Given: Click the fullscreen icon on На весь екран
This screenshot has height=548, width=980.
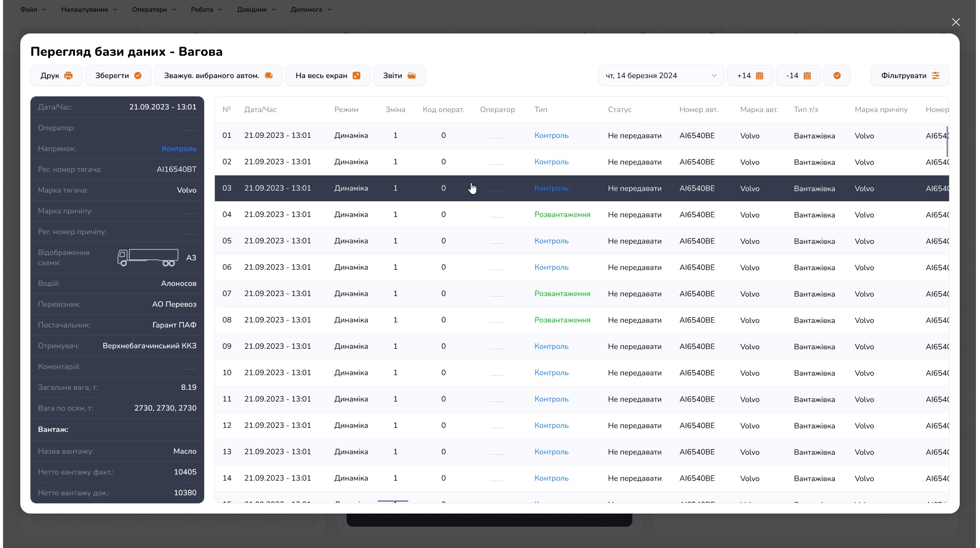Looking at the screenshot, I should [357, 76].
